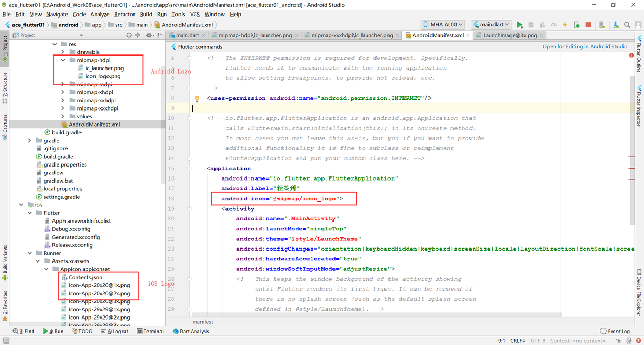Open the SDK Manager download icon

[616, 25]
